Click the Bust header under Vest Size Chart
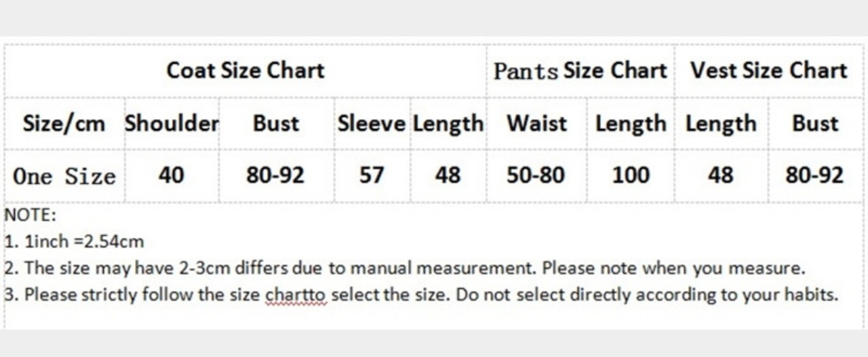 pyautogui.click(x=815, y=123)
